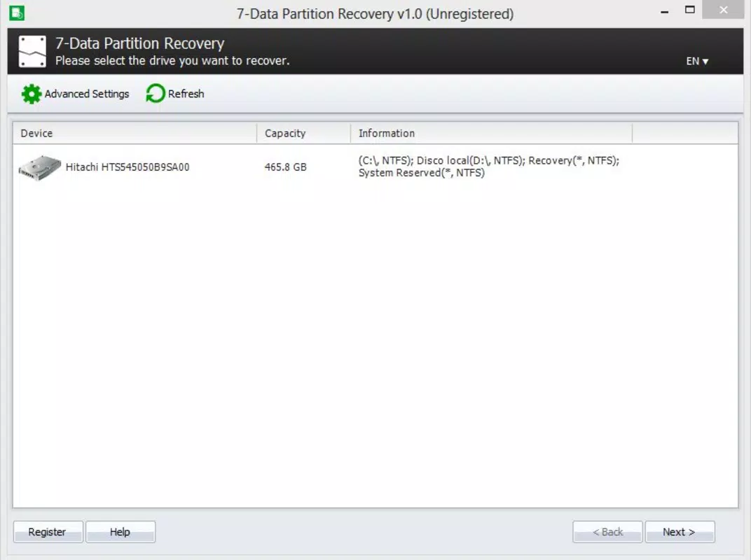Screen dimensions: 751x560
Task: Open the EN language dropdown
Action: [x=697, y=62]
